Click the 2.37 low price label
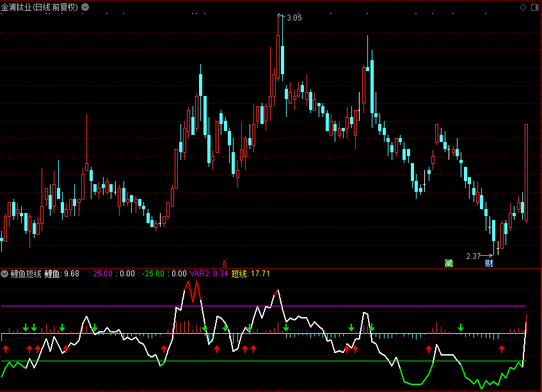The image size is (542, 392). point(473,256)
